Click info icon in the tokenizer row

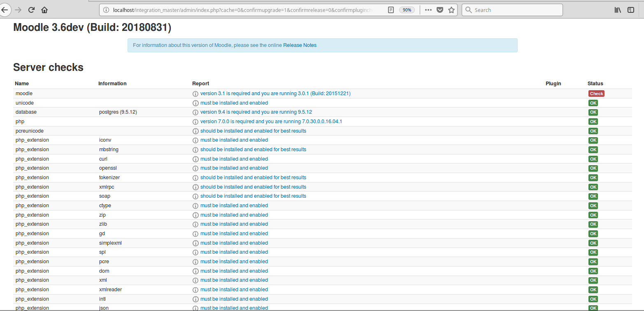(x=195, y=178)
